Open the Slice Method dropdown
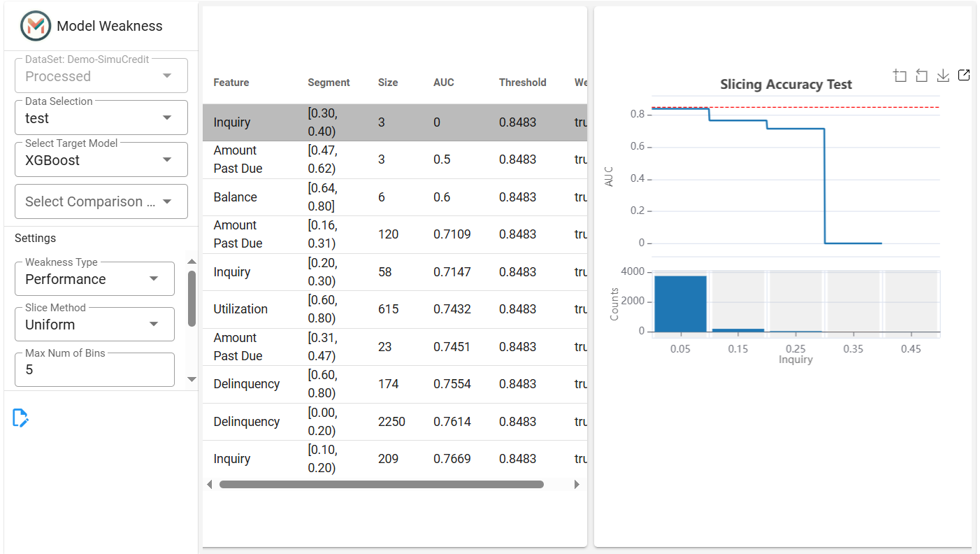 coord(95,325)
